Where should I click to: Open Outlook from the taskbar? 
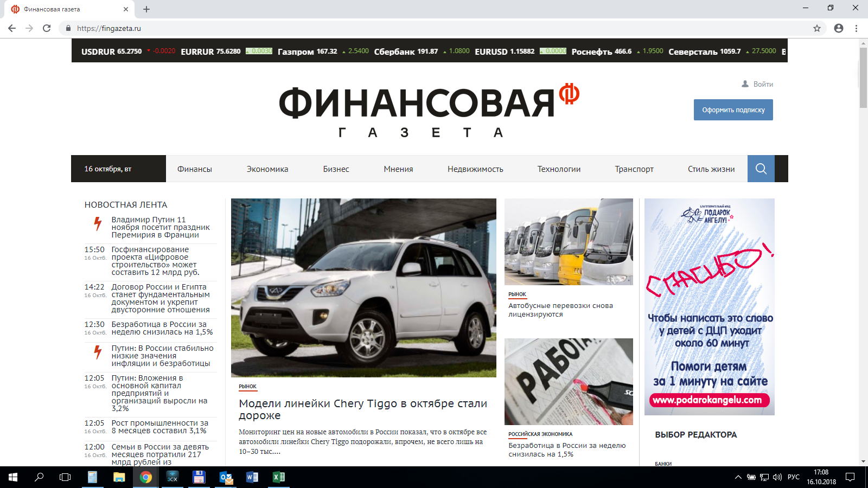226,477
